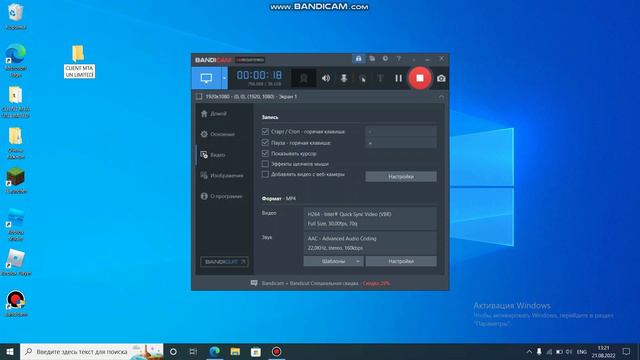
Task: Click the recording area rectangle icon by 1920x1080
Action: click(199, 97)
